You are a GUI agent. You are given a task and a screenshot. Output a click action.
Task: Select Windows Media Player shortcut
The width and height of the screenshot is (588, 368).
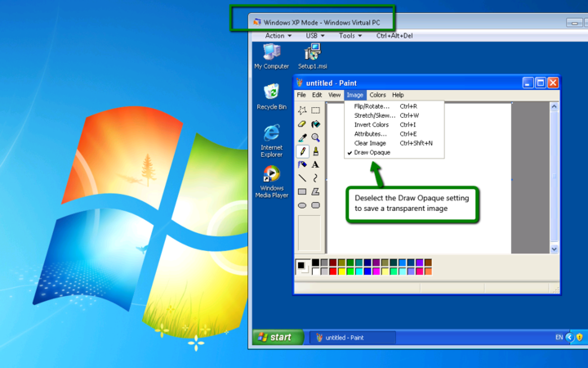(x=271, y=182)
